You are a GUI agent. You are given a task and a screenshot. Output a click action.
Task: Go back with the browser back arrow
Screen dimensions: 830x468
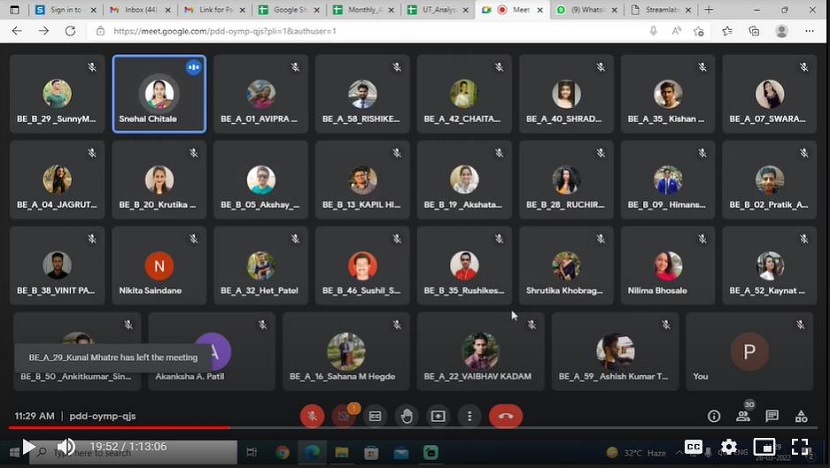(17, 31)
